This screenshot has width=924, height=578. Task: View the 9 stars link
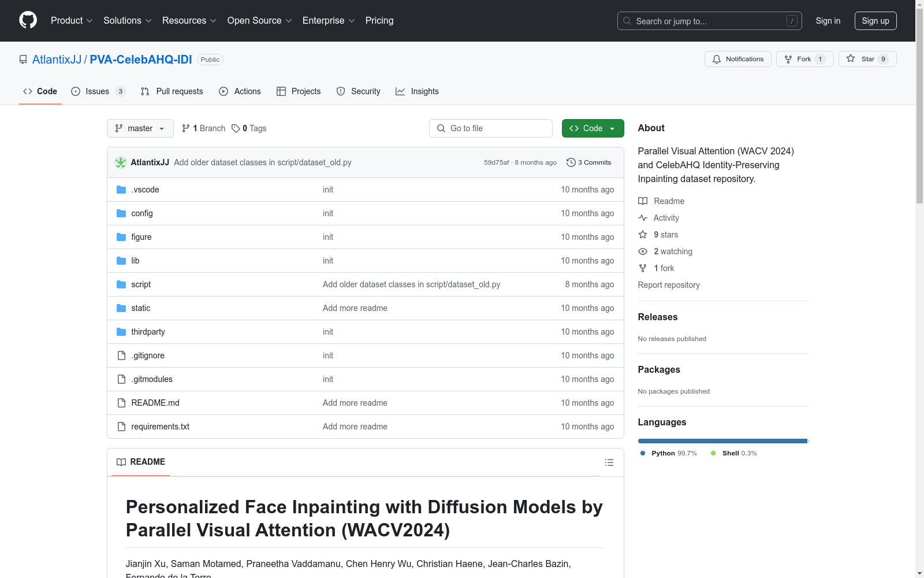[658, 235]
